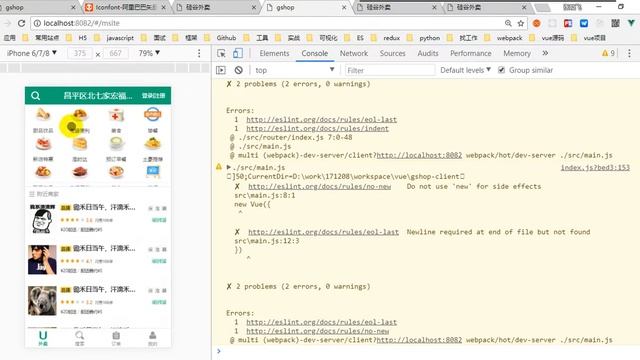
Task: Switch to the Iconfont browser tab
Action: 125,7
